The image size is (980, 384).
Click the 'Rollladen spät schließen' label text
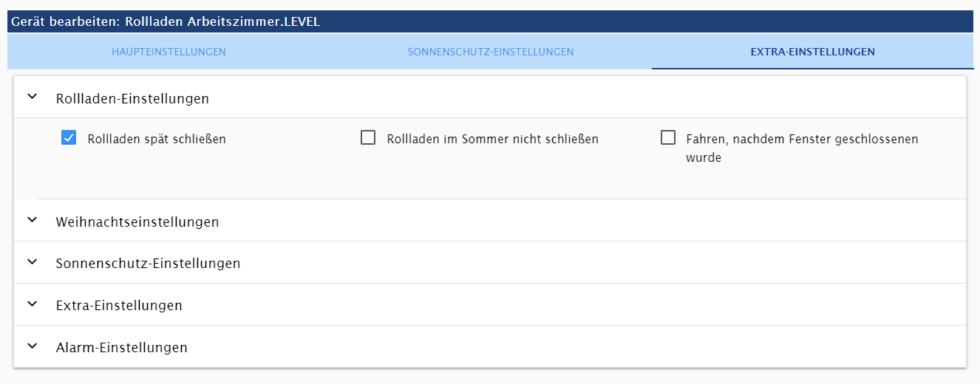point(157,139)
